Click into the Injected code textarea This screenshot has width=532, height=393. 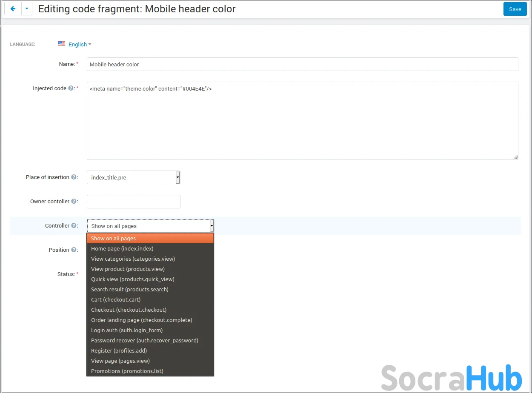[x=302, y=121]
